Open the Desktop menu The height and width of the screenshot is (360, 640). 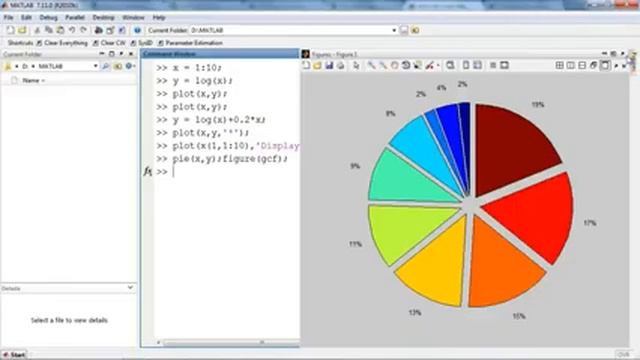click(103, 18)
